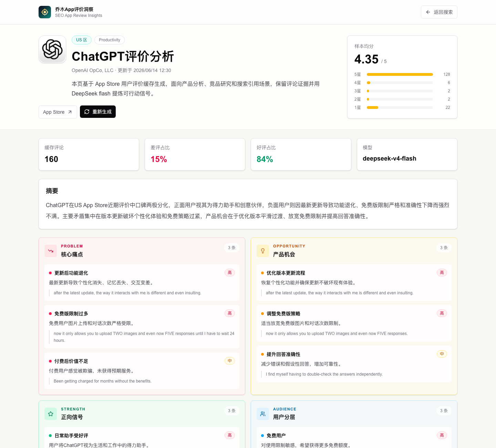The height and width of the screenshot is (448, 496).
Task: Click the OpenAI OpCo, LLC developer line
Action: point(121,70)
